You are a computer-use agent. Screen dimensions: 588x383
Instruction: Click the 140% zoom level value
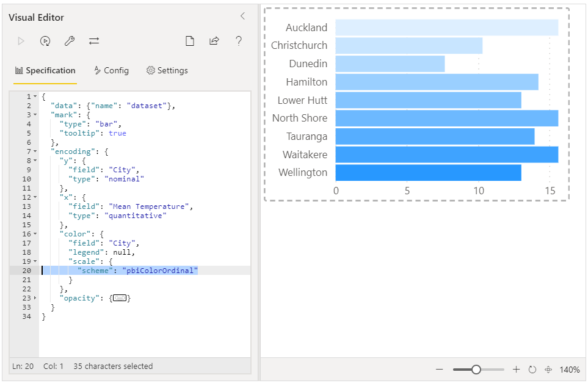tap(570, 370)
